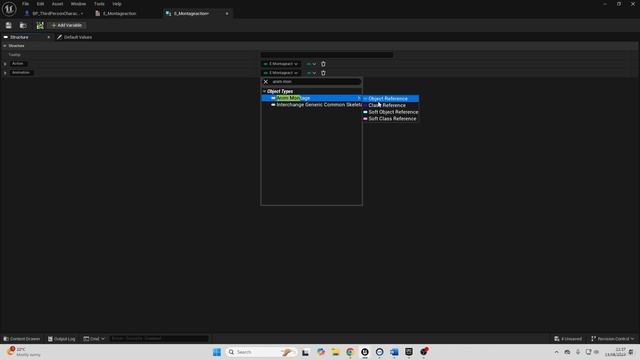Open the Cmd console type dropdown

(94, 339)
